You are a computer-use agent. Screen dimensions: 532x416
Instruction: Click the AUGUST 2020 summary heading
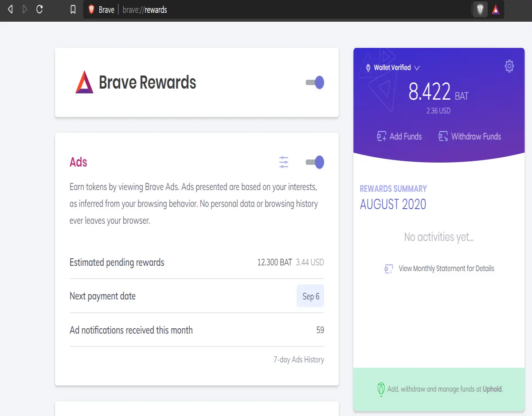[393, 204]
